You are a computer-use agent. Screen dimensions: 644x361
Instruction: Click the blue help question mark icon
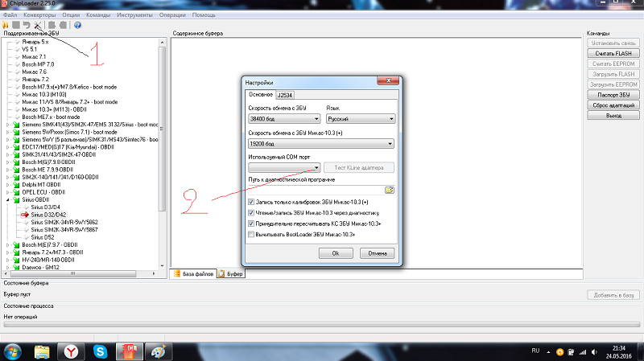(77, 25)
